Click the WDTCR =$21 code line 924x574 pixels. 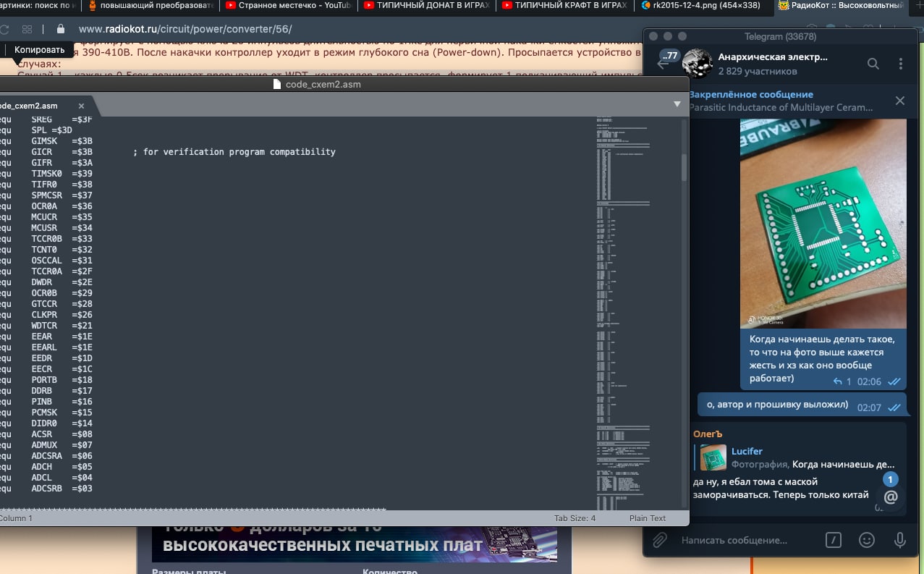pos(47,326)
